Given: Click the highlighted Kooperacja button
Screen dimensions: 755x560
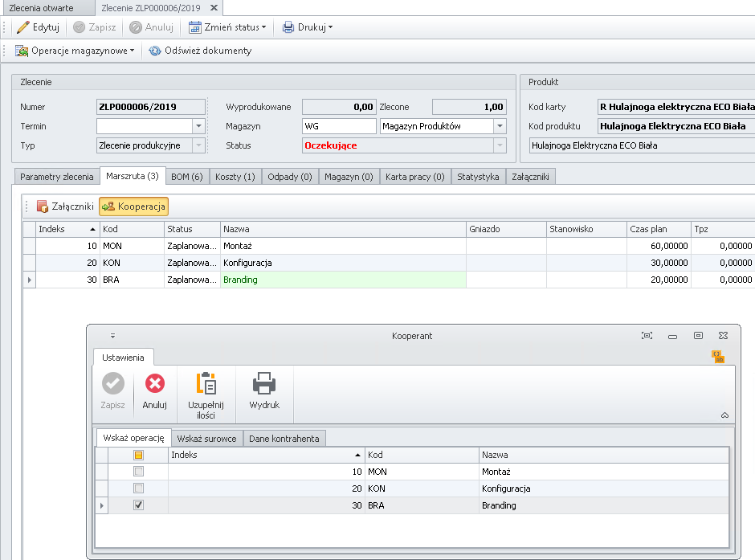Looking at the screenshot, I should (x=133, y=206).
